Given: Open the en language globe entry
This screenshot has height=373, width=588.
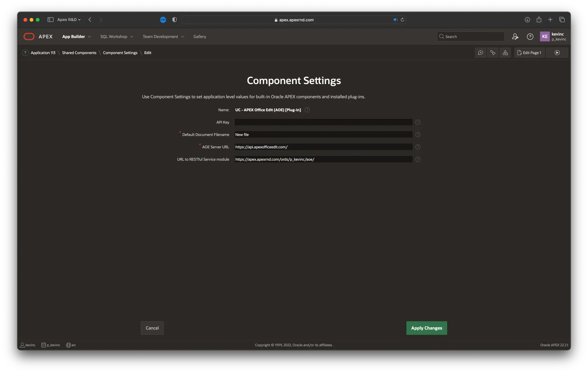Looking at the screenshot, I should tap(71, 345).
